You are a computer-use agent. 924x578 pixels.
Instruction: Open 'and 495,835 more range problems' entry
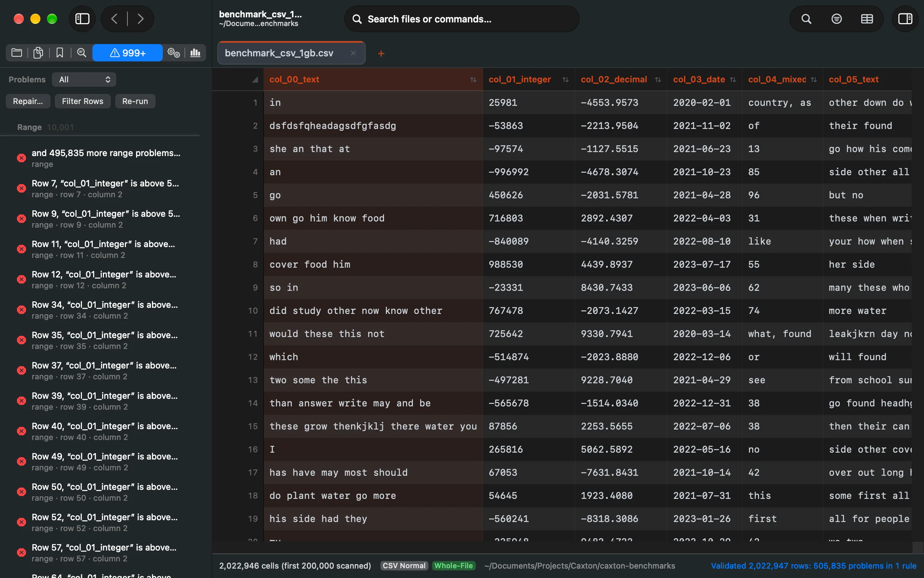click(x=100, y=158)
